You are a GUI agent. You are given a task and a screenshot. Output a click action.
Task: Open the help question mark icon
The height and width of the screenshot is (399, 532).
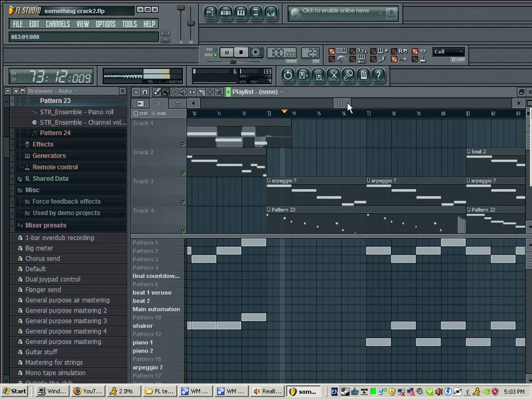[x=378, y=75]
